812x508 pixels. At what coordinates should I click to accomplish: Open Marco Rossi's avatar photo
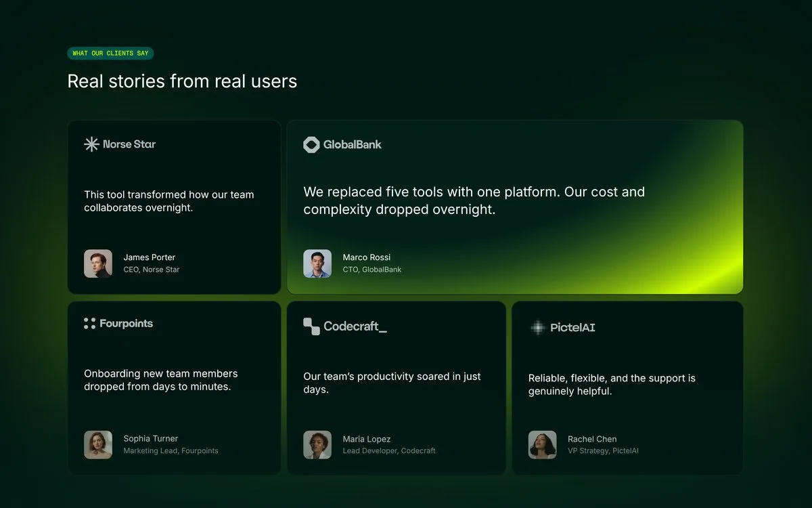tap(317, 263)
